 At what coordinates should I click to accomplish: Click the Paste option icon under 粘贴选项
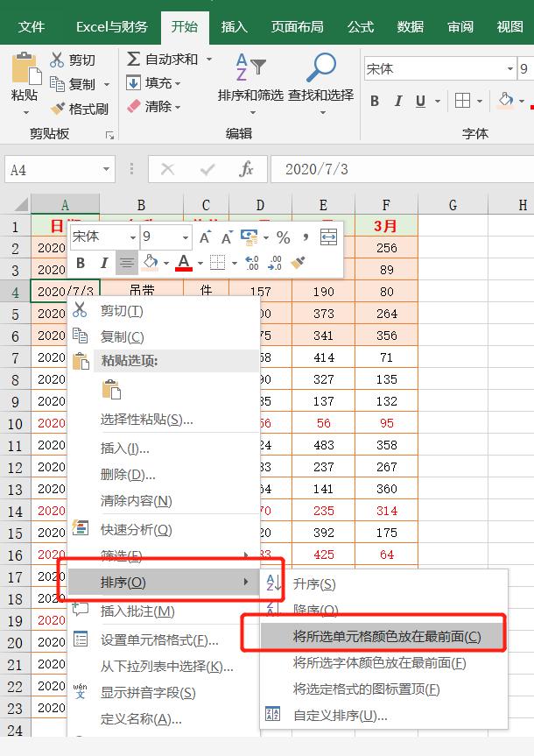[111, 389]
